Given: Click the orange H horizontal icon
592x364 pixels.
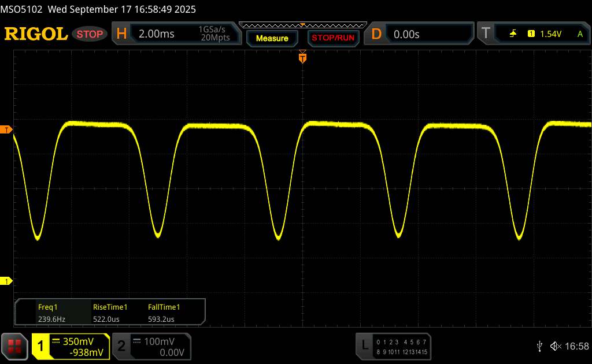Looking at the screenshot, I should point(121,34).
